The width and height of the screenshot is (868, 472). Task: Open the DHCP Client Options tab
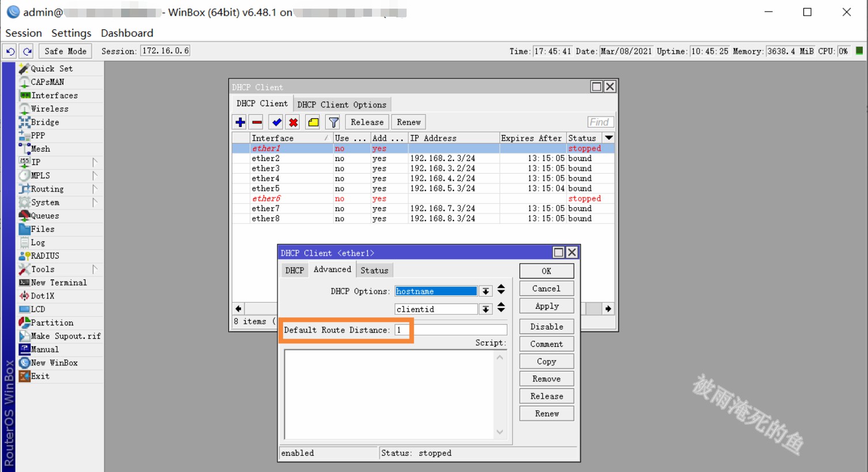click(341, 104)
